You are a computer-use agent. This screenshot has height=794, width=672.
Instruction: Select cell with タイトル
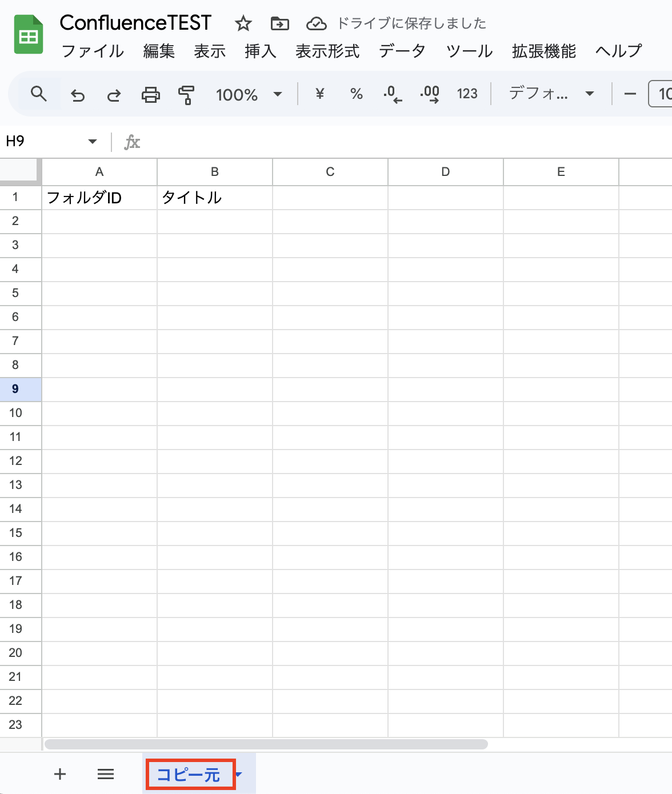click(x=215, y=198)
